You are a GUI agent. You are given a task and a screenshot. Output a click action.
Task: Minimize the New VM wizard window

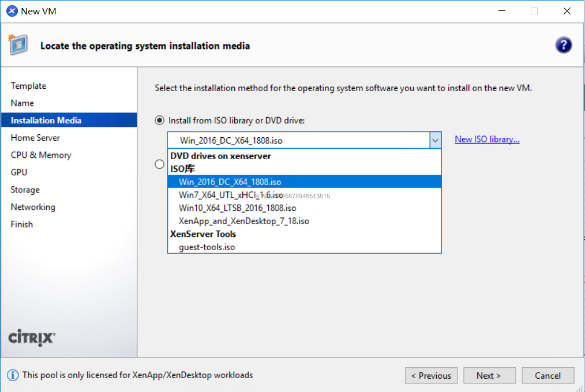(x=501, y=11)
